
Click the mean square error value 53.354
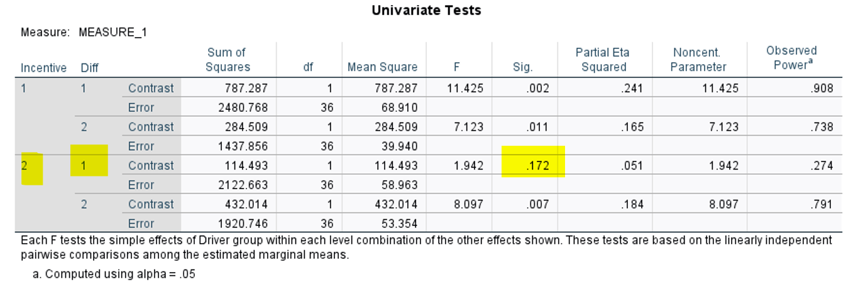coord(399,224)
